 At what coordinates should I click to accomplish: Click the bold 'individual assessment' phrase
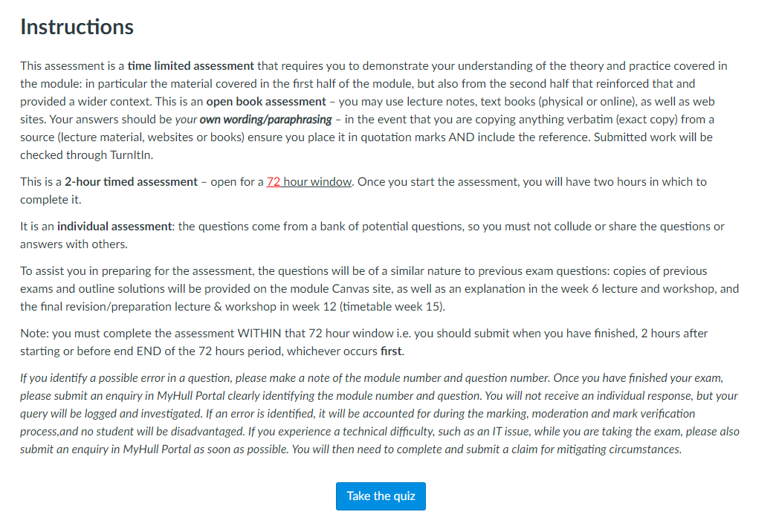point(114,227)
